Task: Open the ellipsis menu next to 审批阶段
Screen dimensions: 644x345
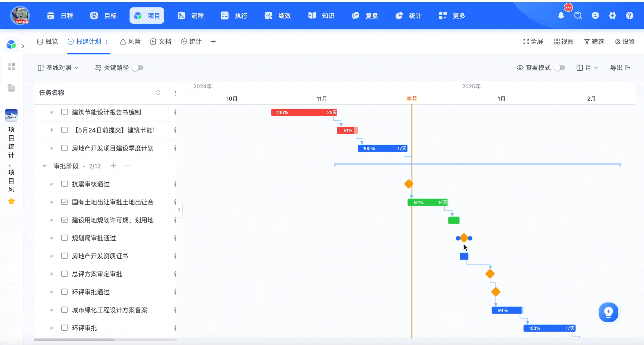Action: 128,166
